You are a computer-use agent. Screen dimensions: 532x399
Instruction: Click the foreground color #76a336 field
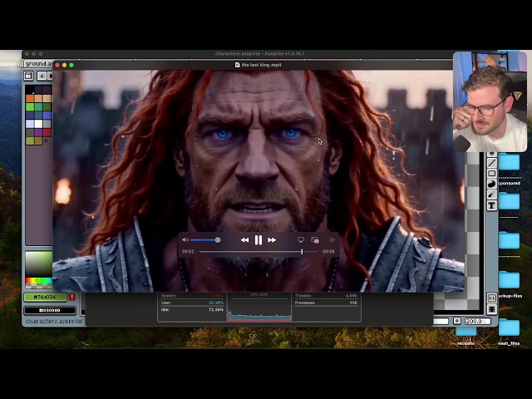pos(45,297)
